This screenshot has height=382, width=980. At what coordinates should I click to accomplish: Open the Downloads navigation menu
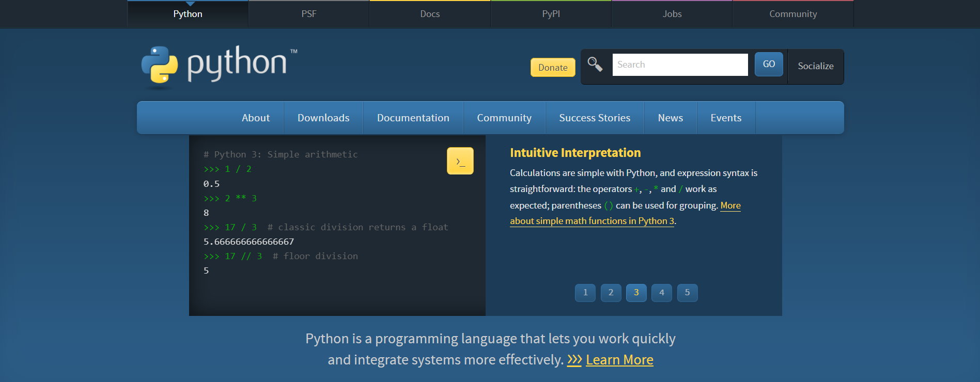323,118
